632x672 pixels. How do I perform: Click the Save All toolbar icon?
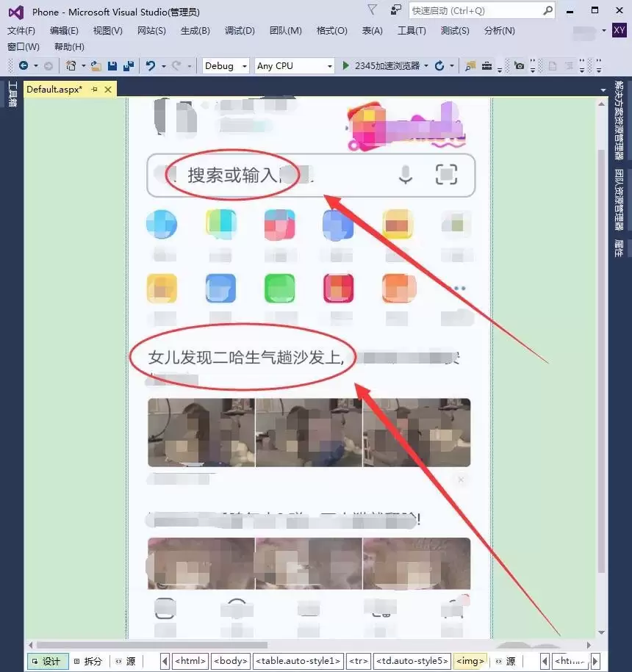[x=129, y=66]
